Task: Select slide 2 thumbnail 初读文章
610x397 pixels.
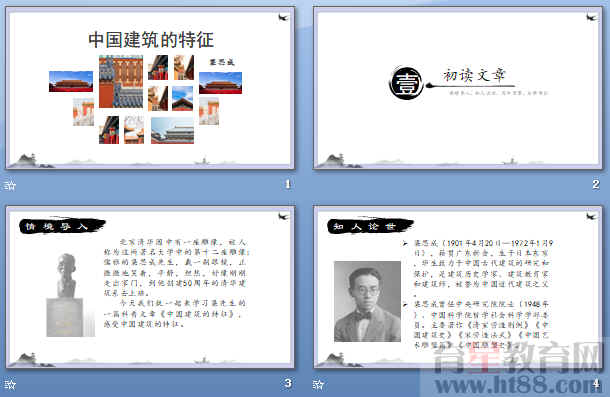Action: 458,88
